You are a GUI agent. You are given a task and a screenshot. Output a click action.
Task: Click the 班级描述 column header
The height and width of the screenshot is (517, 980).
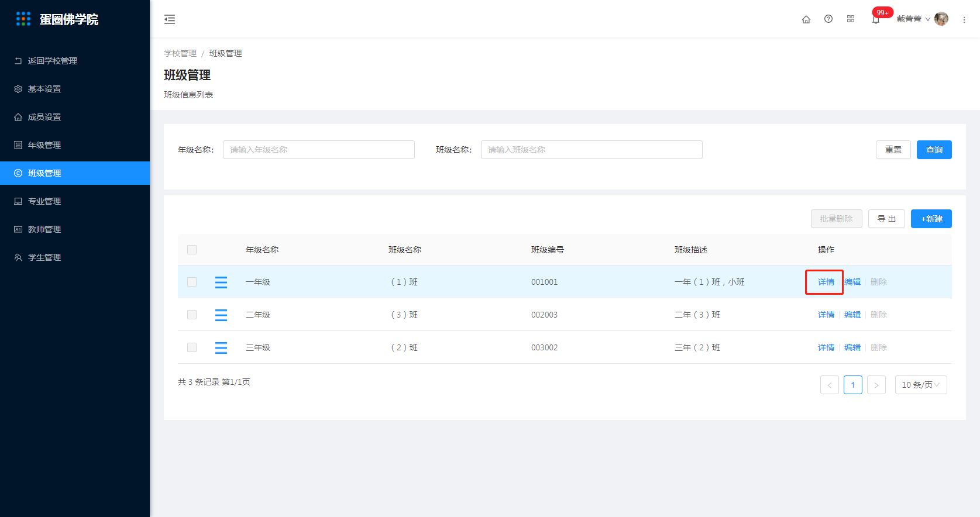coord(691,250)
